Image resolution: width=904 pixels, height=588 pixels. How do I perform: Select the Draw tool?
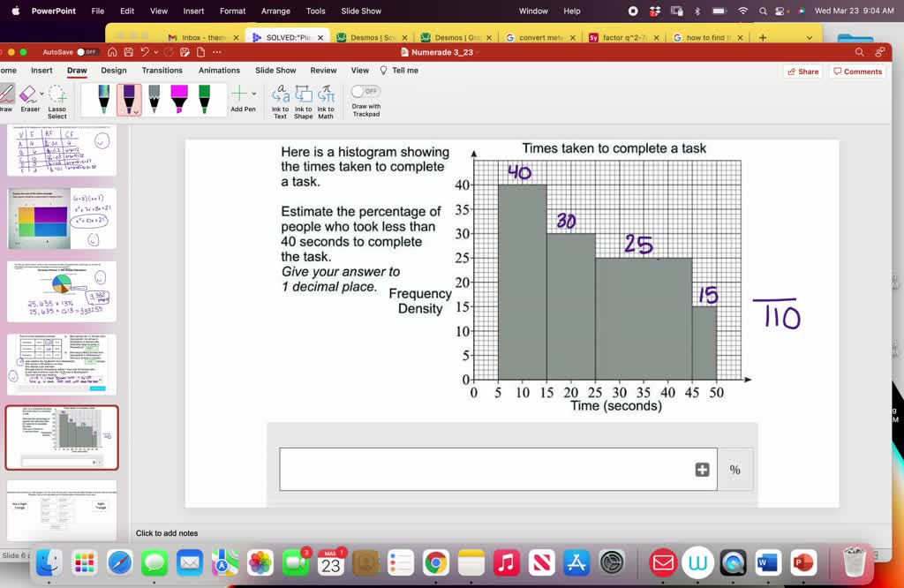tap(7, 93)
